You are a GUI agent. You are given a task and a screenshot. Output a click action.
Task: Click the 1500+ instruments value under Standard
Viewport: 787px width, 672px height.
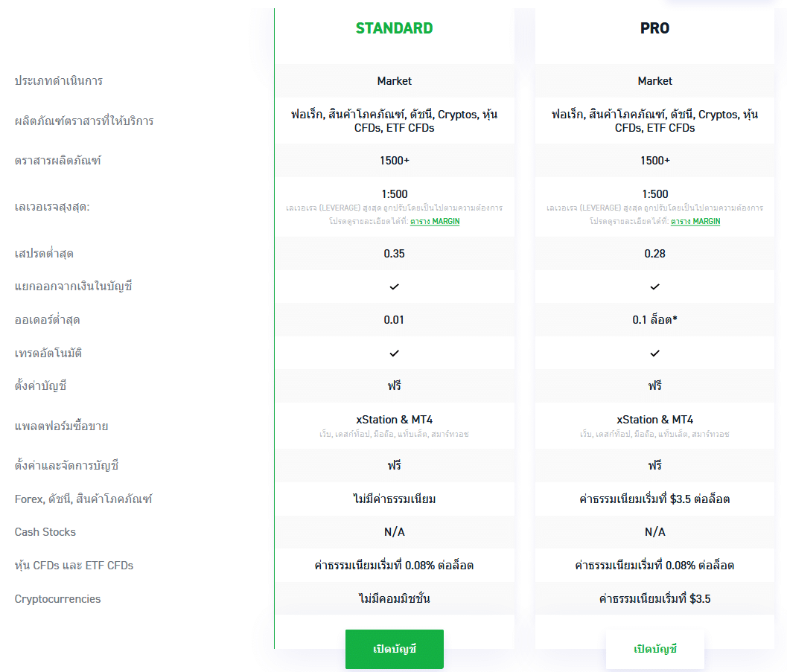tap(394, 161)
